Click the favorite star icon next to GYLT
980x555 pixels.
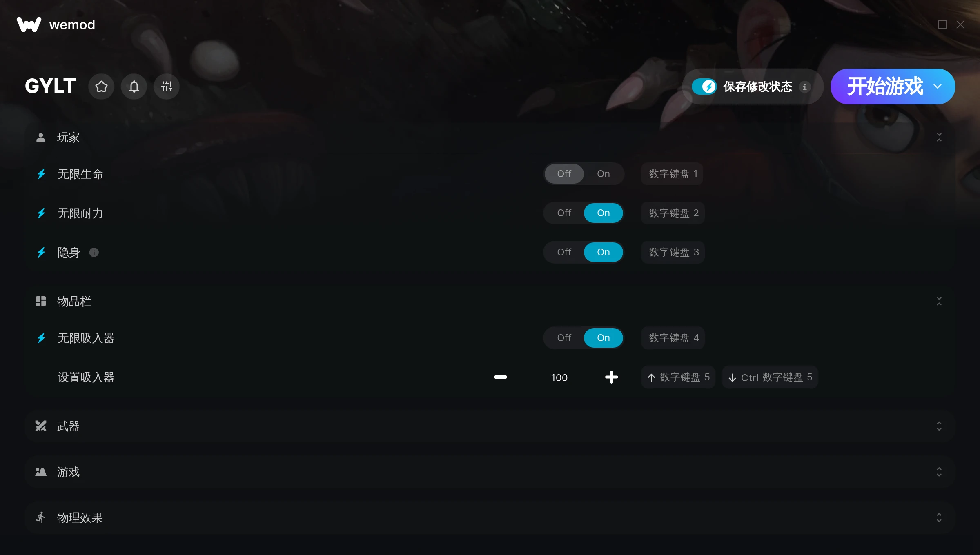coord(101,87)
